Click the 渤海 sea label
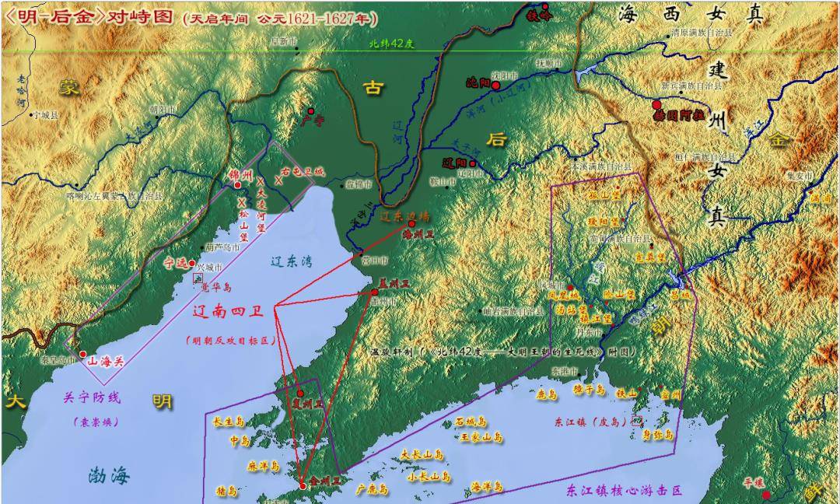 tap(110, 476)
